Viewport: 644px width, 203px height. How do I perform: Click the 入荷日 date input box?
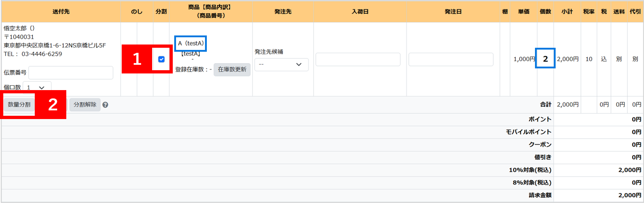(357, 59)
